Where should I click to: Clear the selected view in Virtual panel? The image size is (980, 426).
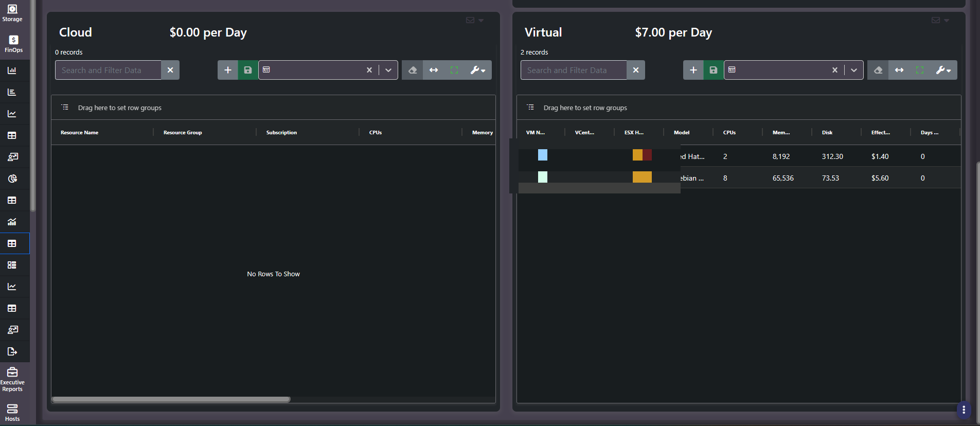tap(835, 70)
